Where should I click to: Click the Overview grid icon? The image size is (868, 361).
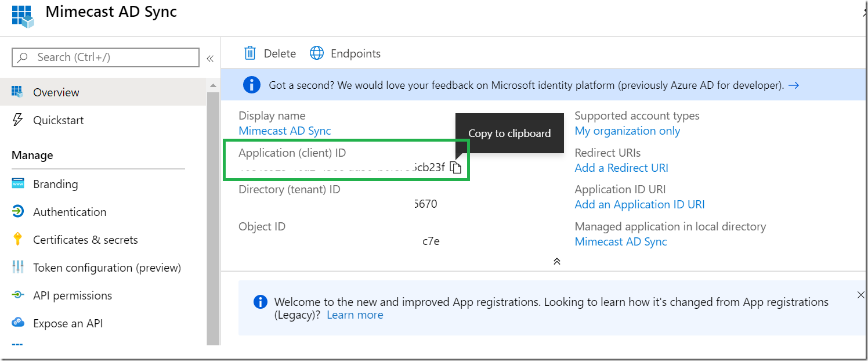pos(17,92)
